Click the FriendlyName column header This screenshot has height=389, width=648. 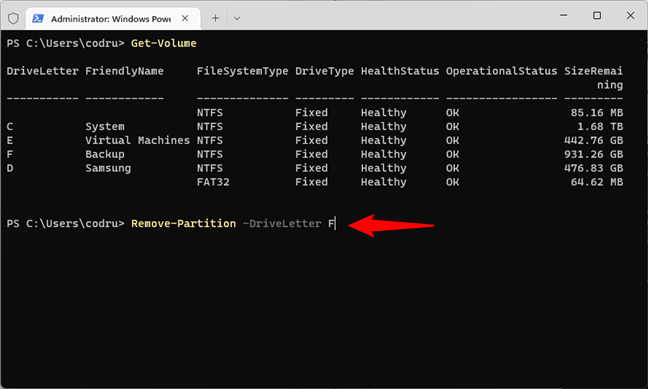point(124,71)
